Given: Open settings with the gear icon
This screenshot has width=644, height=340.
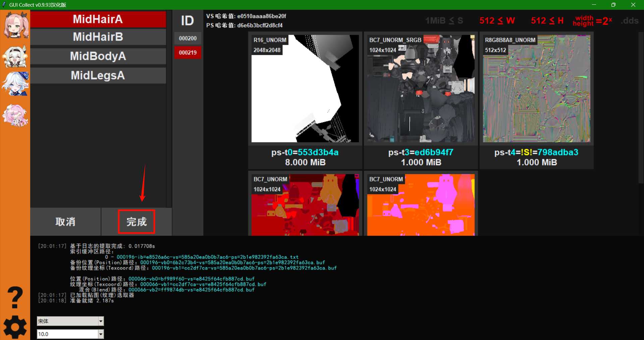Looking at the screenshot, I should click(15, 327).
